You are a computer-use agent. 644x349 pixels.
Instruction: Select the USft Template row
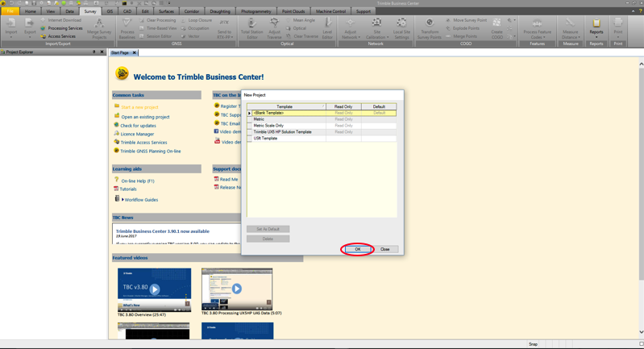point(322,139)
